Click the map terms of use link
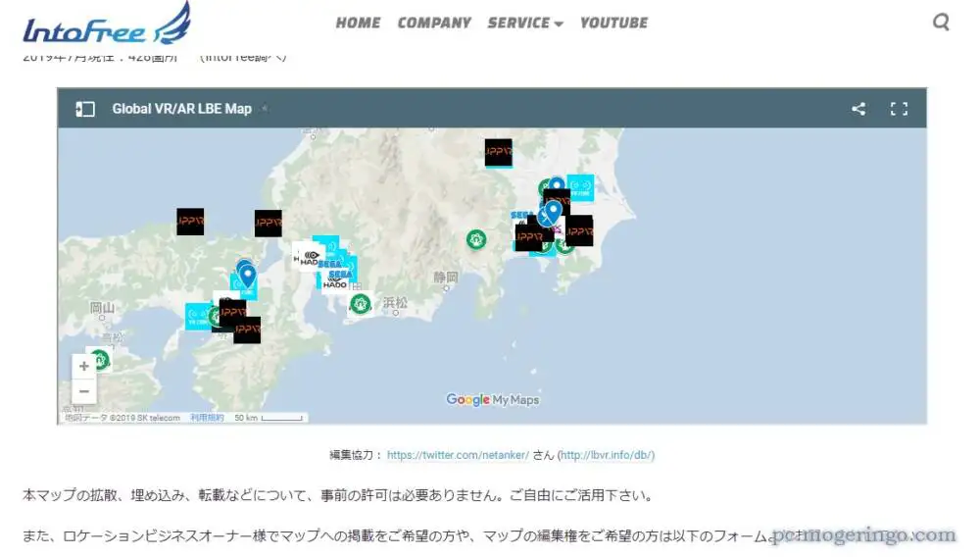Viewport: 980px width, 557px height. [x=207, y=418]
